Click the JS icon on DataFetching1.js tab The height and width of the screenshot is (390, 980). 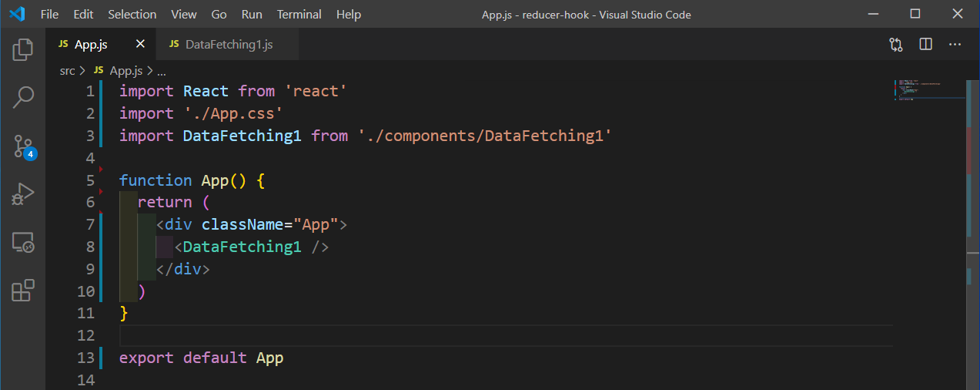(x=174, y=45)
